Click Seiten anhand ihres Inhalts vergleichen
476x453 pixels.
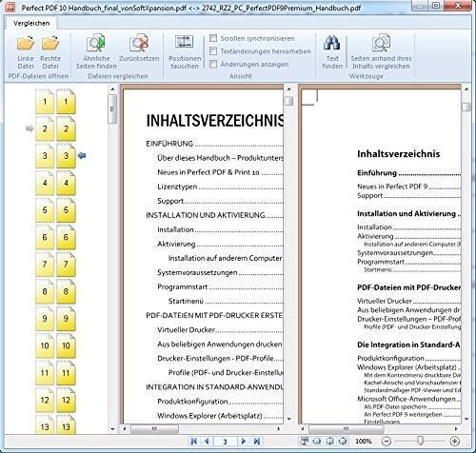pyautogui.click(x=381, y=51)
